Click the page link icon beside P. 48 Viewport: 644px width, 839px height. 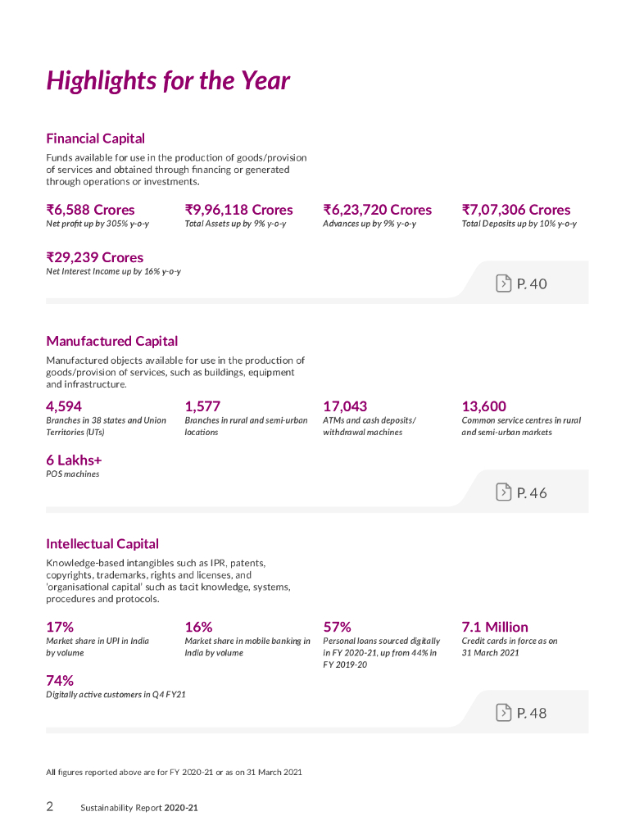click(x=503, y=712)
